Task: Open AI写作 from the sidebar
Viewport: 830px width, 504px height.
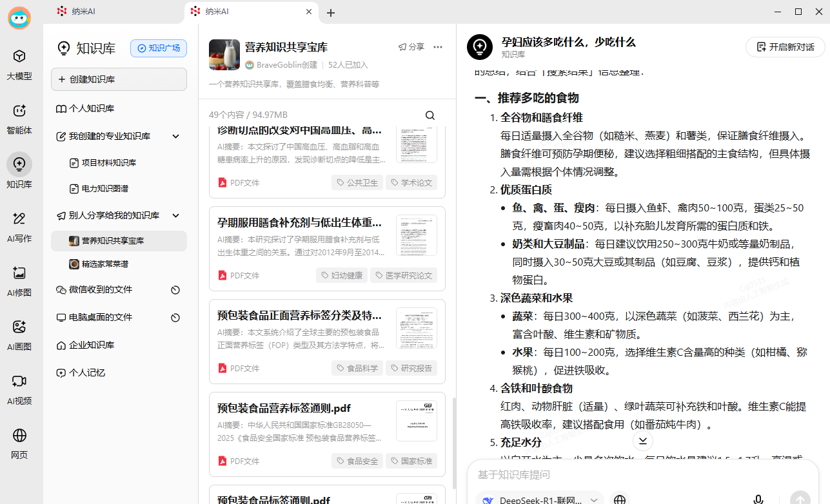Action: coord(19,228)
